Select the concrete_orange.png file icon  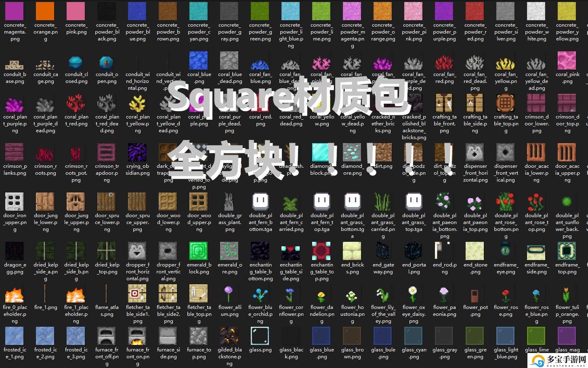coord(45,11)
